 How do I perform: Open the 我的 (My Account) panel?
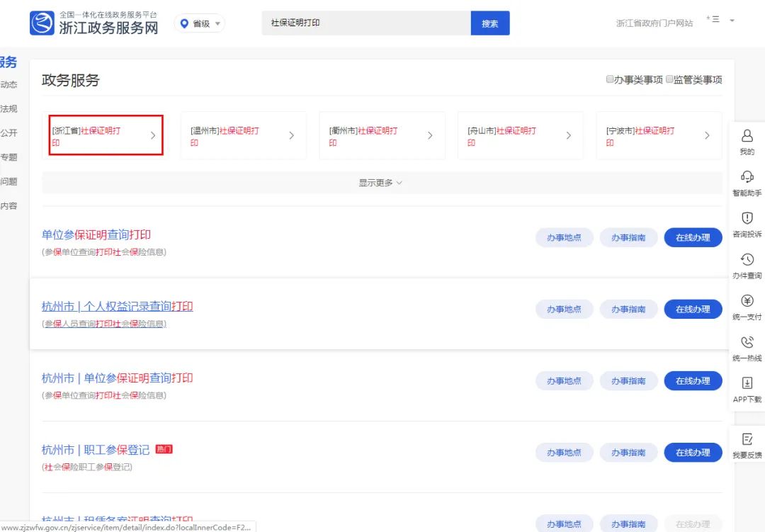pos(747,141)
